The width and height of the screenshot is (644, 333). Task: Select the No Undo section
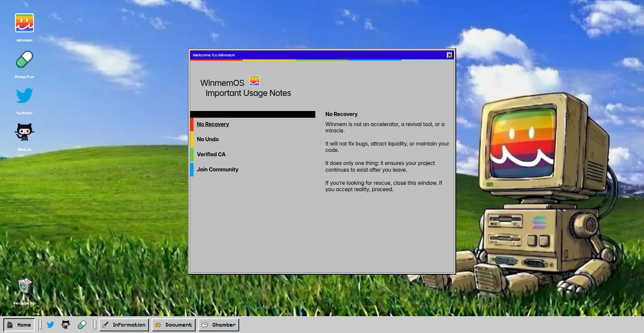208,139
